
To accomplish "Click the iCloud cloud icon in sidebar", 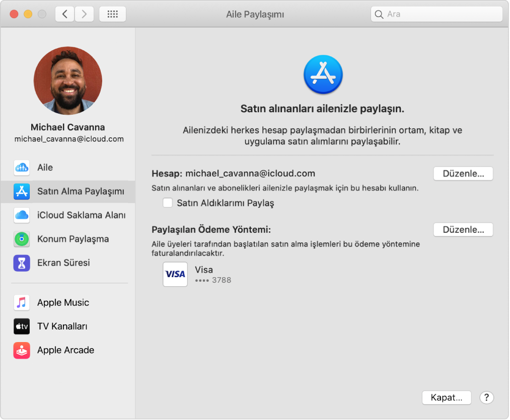I will coord(22,215).
